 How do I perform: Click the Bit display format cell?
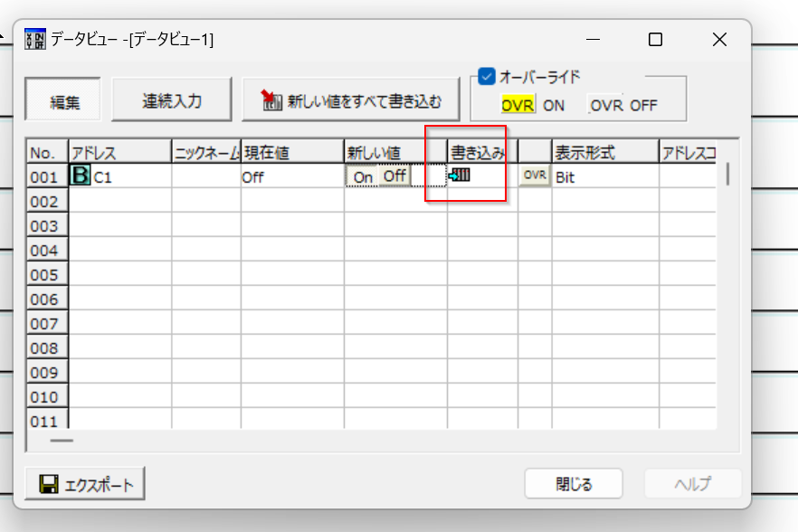click(605, 176)
